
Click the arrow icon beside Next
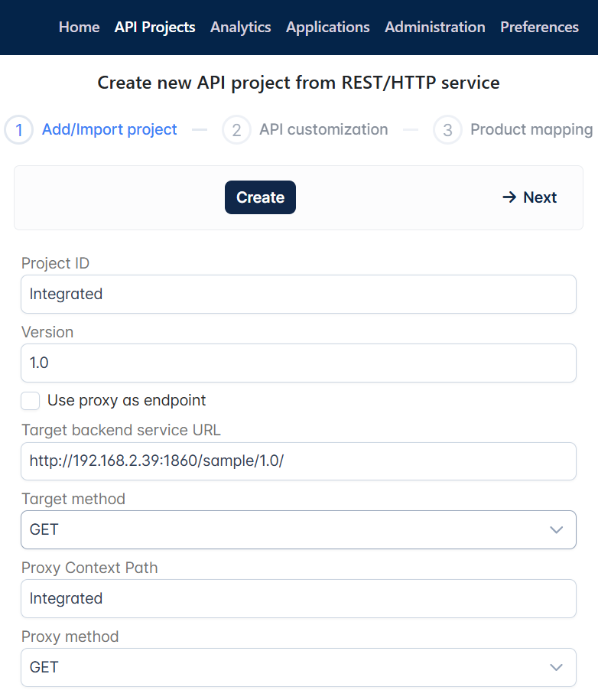coord(509,197)
